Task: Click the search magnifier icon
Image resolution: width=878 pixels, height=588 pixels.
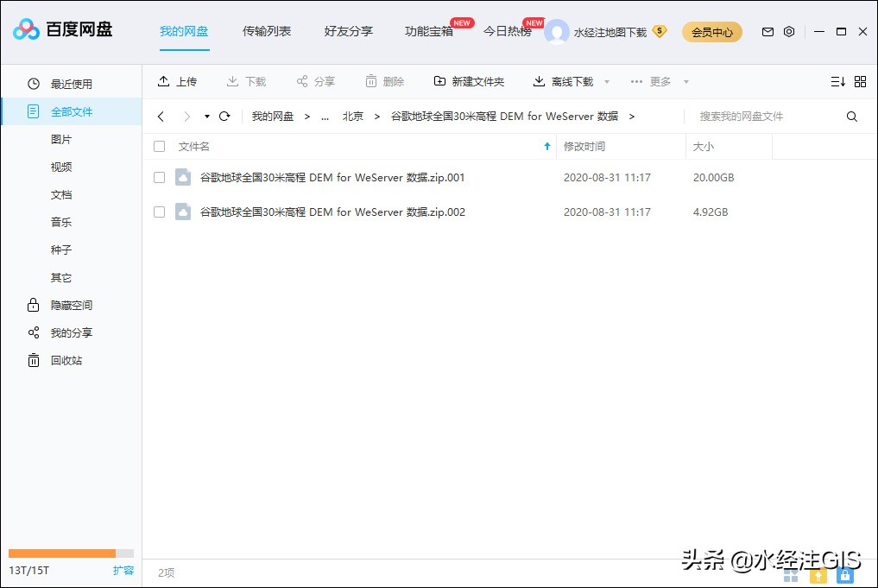Action: click(852, 117)
